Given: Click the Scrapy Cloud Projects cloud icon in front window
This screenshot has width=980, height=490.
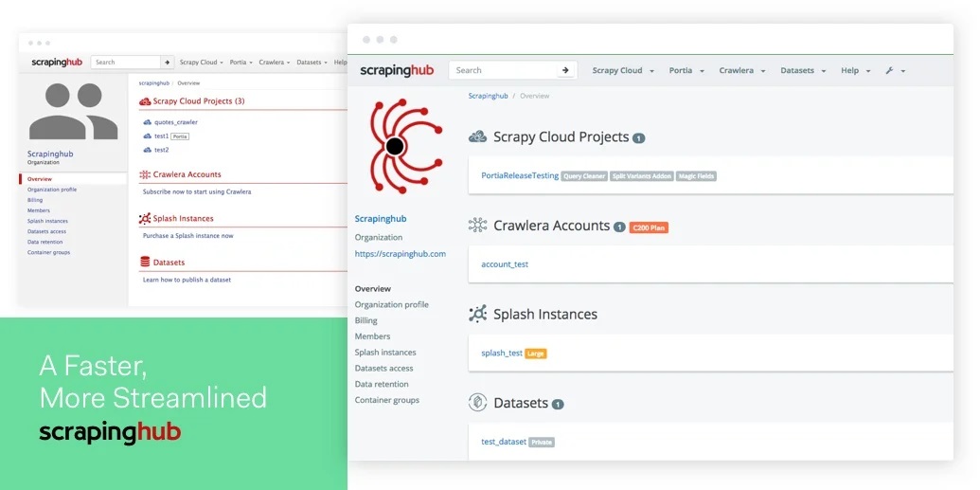Looking at the screenshot, I should click(478, 136).
